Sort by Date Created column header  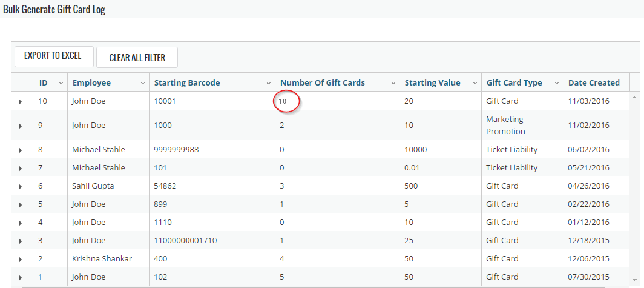(594, 83)
